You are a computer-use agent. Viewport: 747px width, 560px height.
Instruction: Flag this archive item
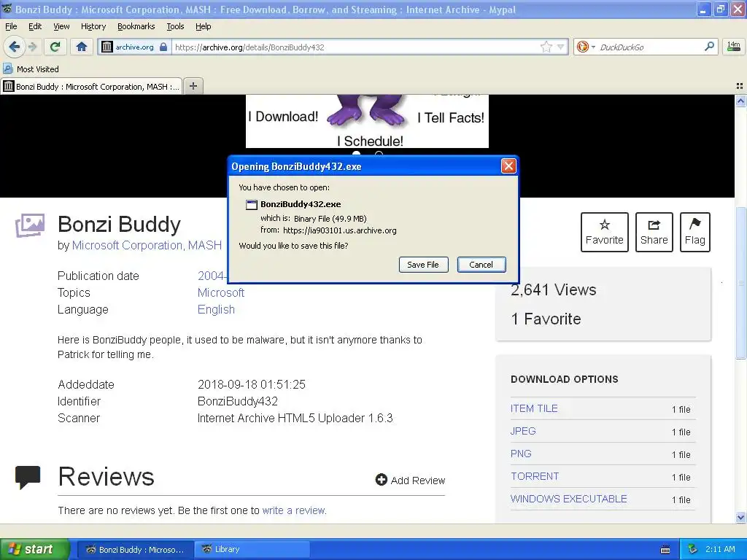[x=694, y=232]
